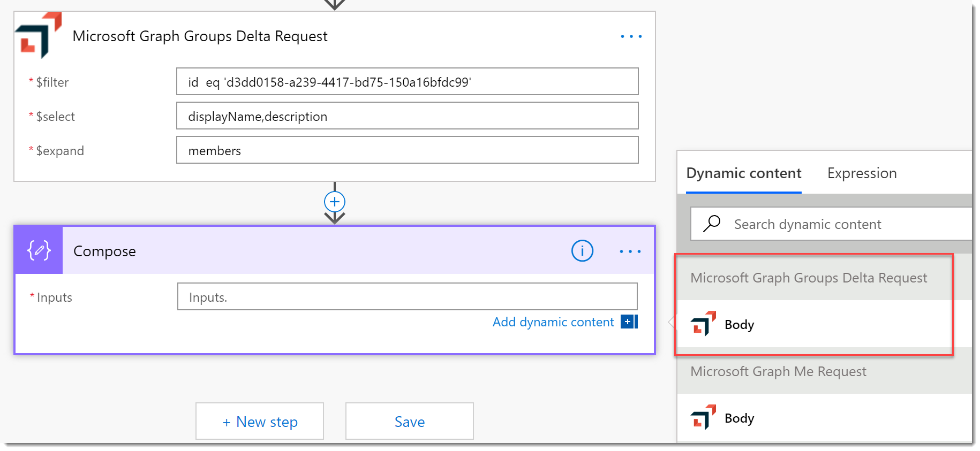Click the Microsoft Graph Groups Delta Request connector icon
This screenshot has height=451, width=980.
click(x=39, y=35)
